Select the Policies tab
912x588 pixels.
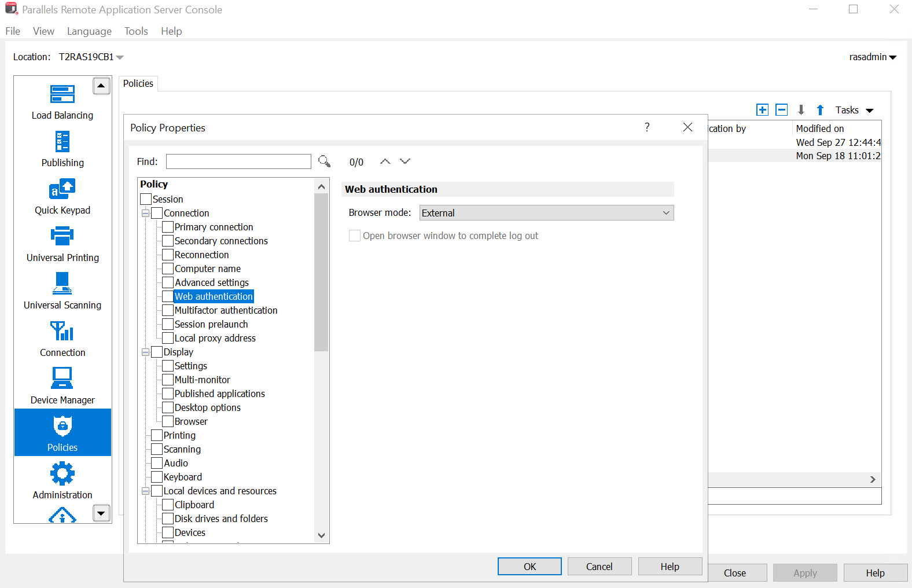pos(138,83)
